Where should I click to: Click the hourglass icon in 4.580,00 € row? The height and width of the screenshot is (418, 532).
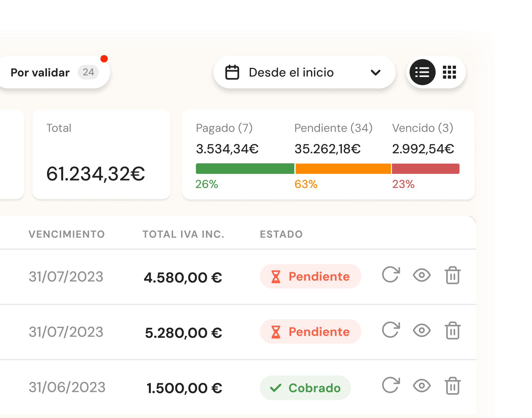click(276, 277)
